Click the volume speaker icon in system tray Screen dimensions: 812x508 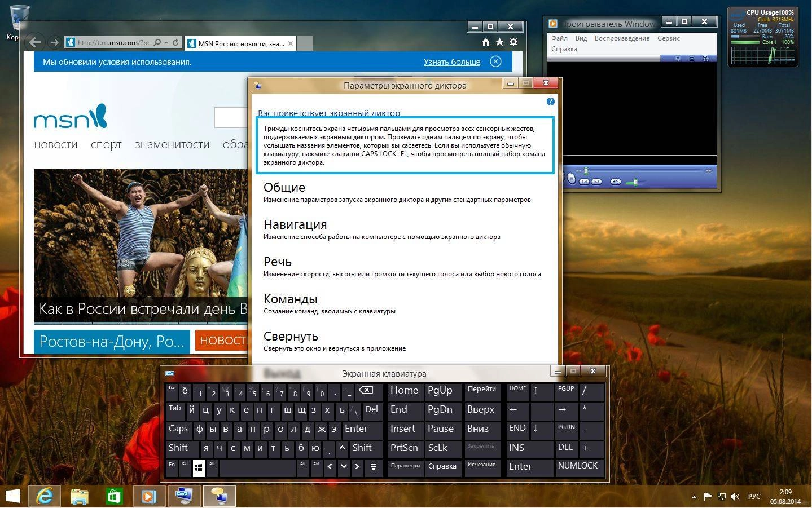coord(735,497)
